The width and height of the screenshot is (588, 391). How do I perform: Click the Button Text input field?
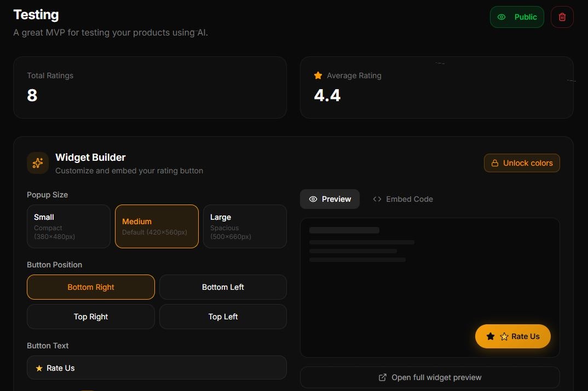157,368
